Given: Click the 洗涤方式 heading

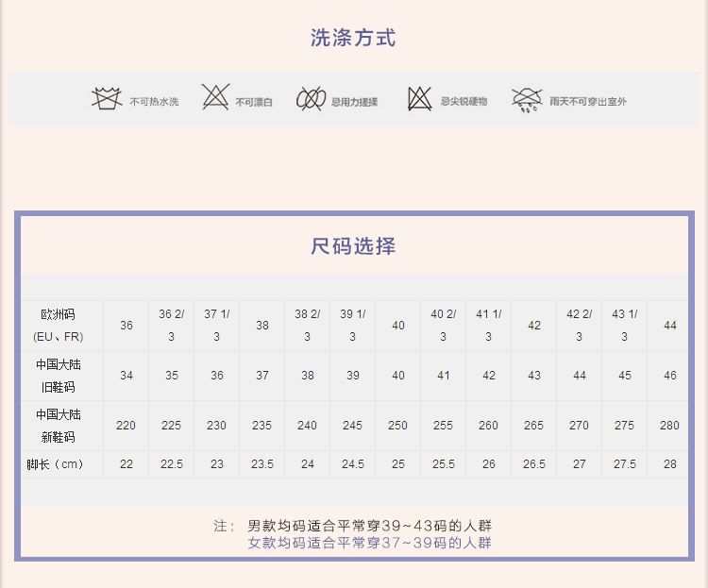Looking at the screenshot, I should (x=353, y=39).
